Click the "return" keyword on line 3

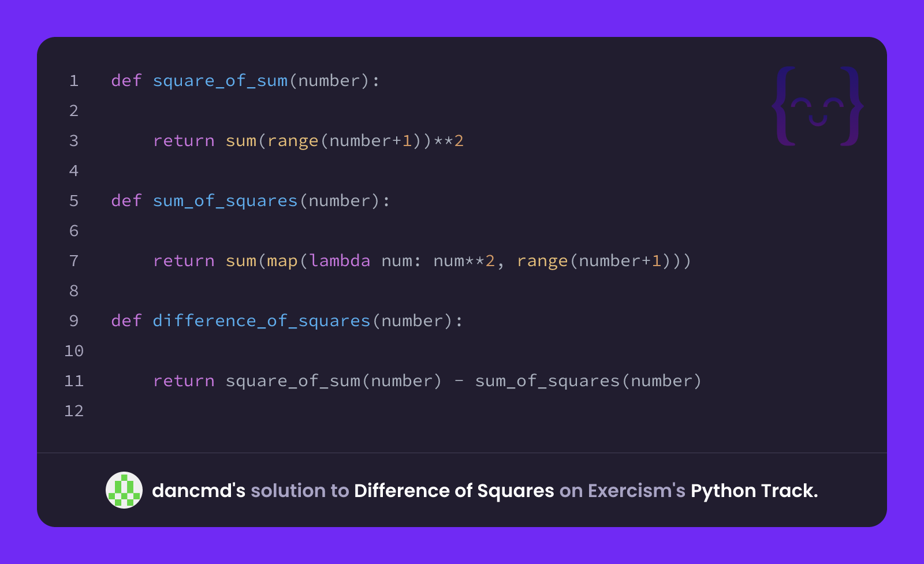coord(184,141)
